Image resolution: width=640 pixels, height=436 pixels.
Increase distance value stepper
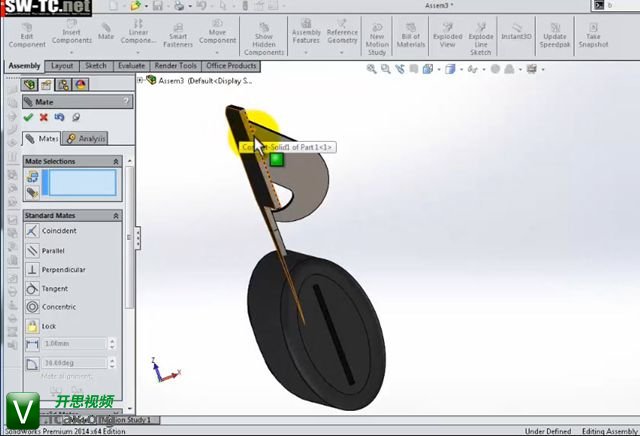(112, 340)
